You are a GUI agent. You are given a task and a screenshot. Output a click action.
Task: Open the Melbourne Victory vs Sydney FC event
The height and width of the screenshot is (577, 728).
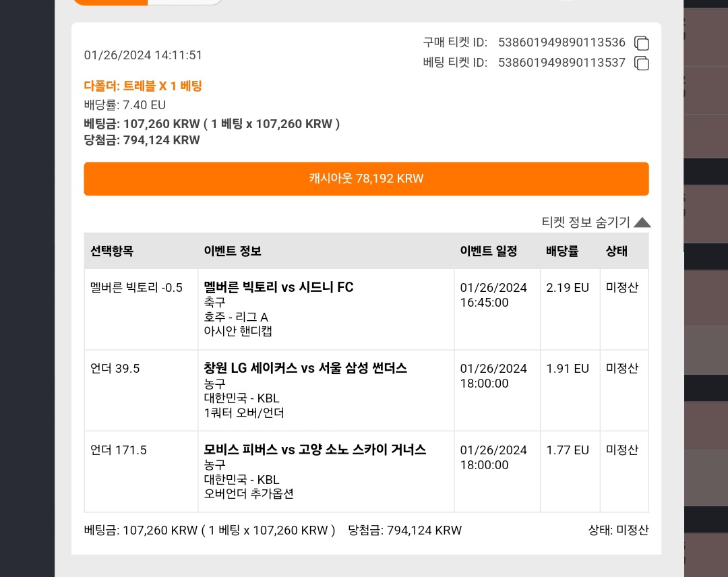[x=278, y=287]
